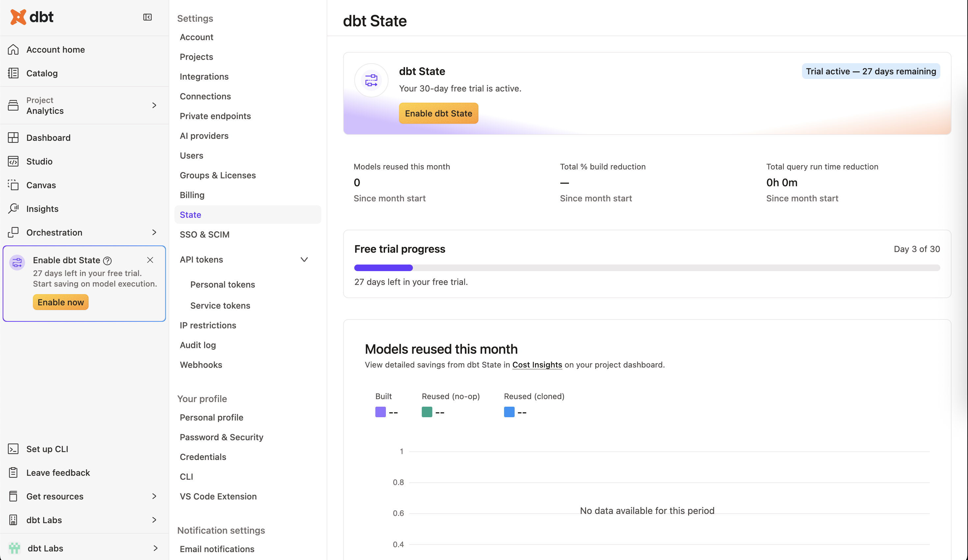Collapse the sidebar panel icon
The width and height of the screenshot is (968, 560).
pos(148,17)
